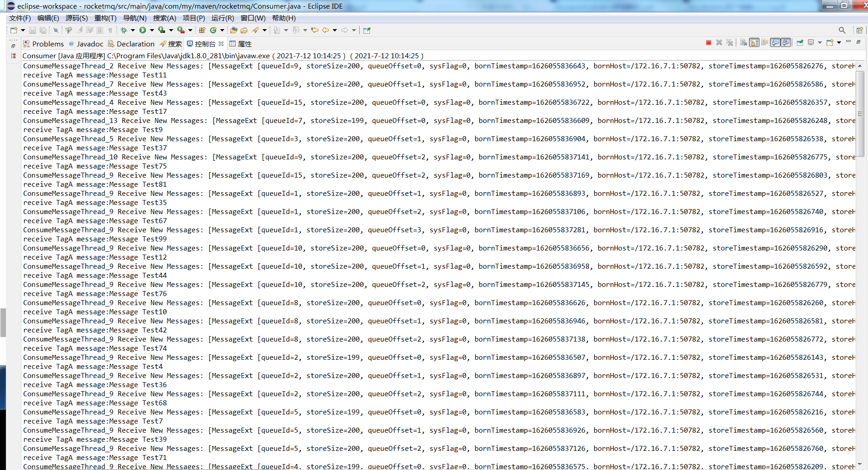This screenshot has width=868, height=470.
Task: Toggle block selection mode icon
Action: click(100, 30)
